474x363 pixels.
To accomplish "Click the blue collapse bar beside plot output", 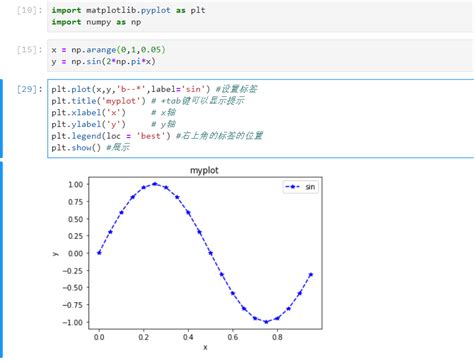I will (x=1, y=261).
